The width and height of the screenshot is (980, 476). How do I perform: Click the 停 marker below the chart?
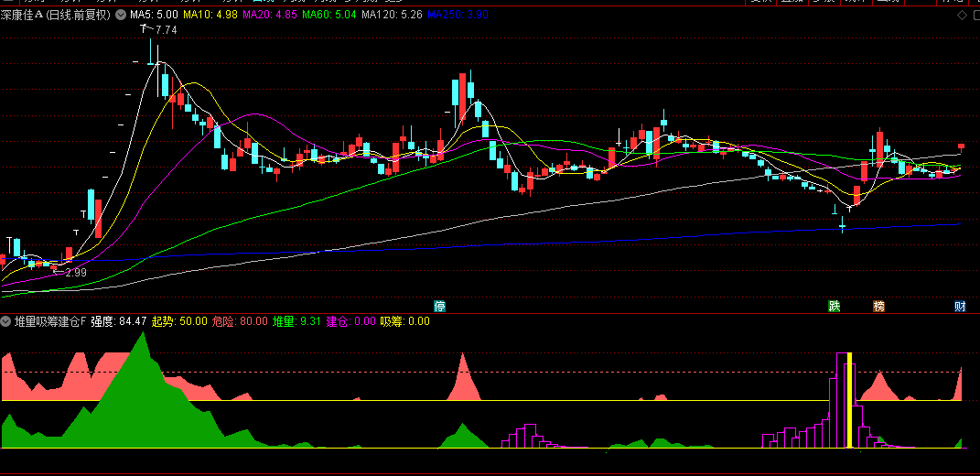(x=440, y=306)
